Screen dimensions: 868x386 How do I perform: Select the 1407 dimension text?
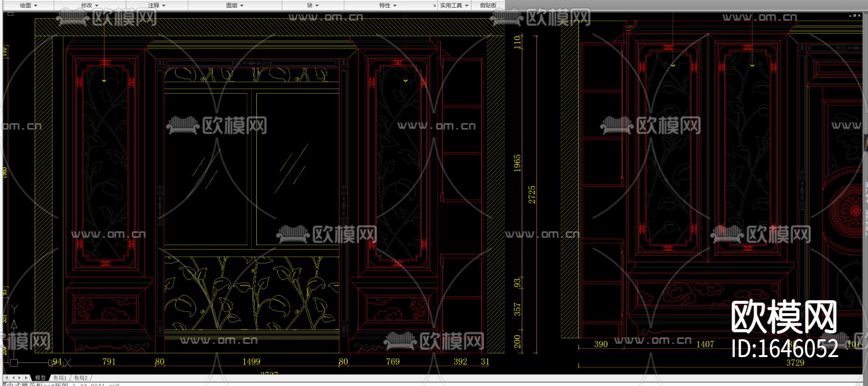tap(705, 344)
